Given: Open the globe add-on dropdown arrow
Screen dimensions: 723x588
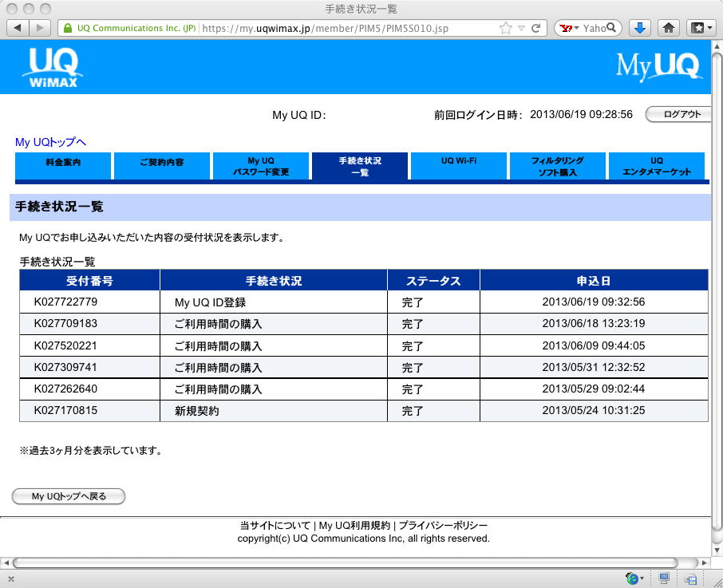Looking at the screenshot, I should coord(642,578).
